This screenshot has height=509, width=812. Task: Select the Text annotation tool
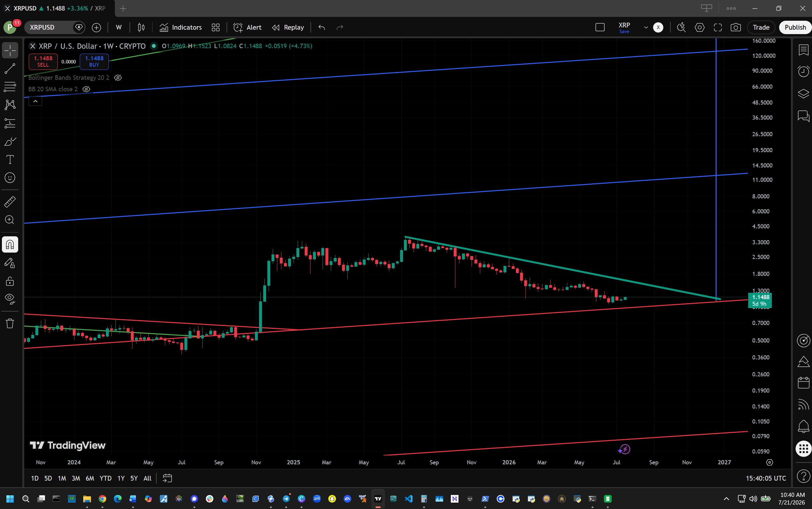point(10,159)
